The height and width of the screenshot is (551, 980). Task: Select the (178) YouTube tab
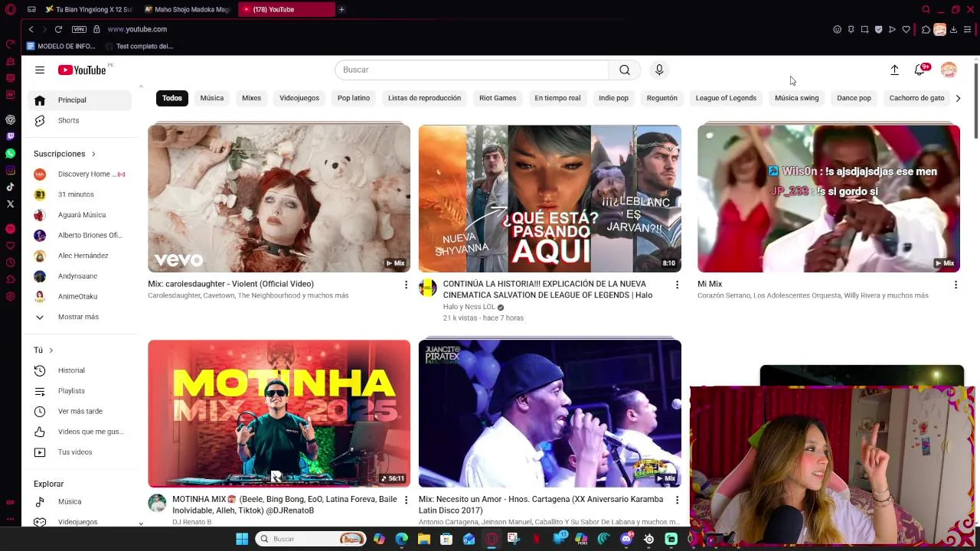point(286,9)
